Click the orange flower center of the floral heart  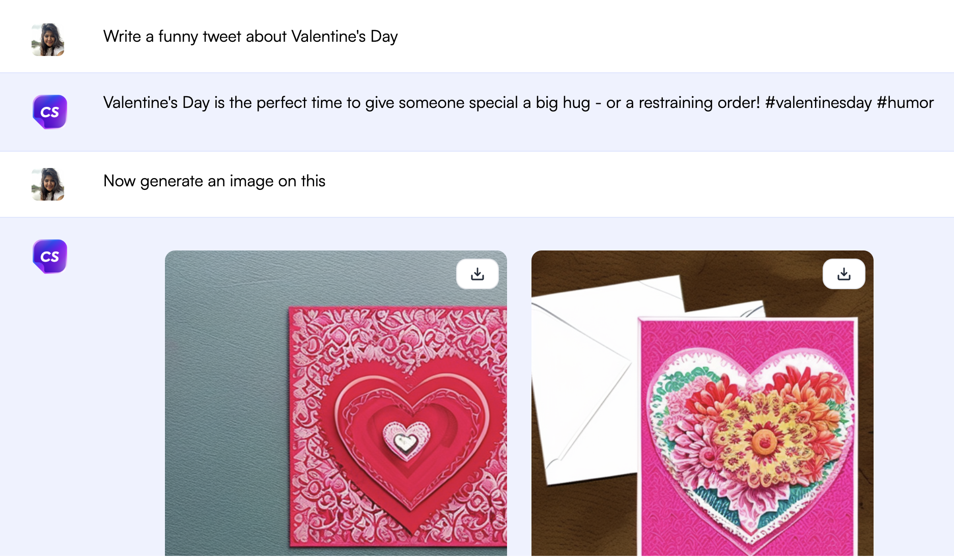764,442
